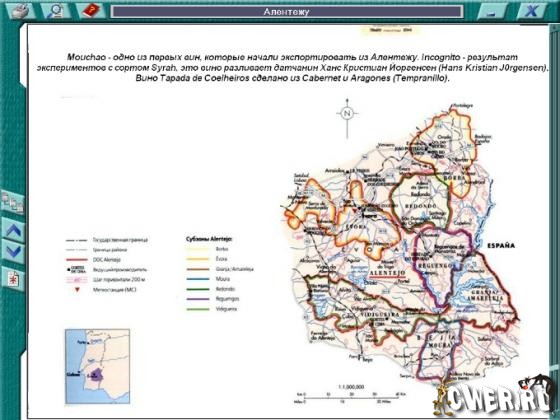Click the Алентежу title bar
The image size is (560, 420).
[287, 12]
